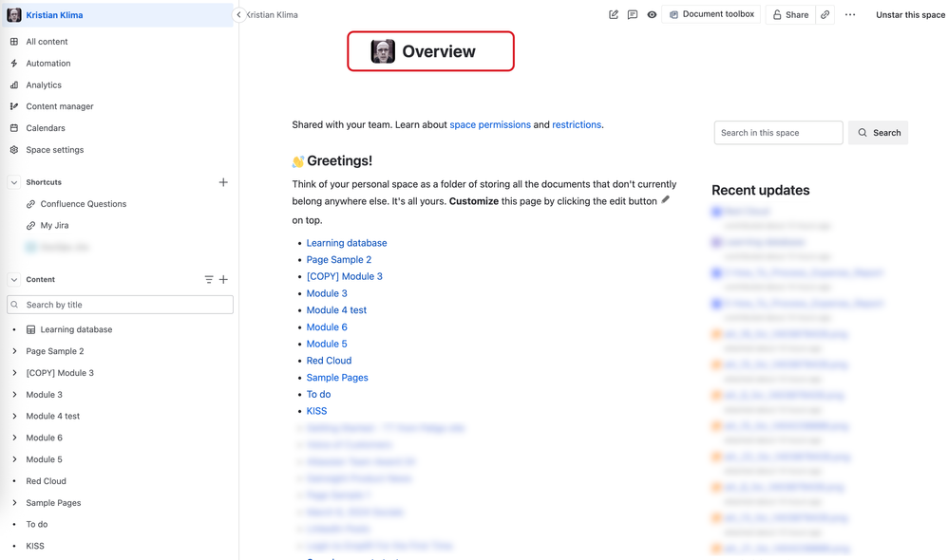Image resolution: width=948 pixels, height=560 pixels.
Task: Click the Search button
Action: click(878, 133)
